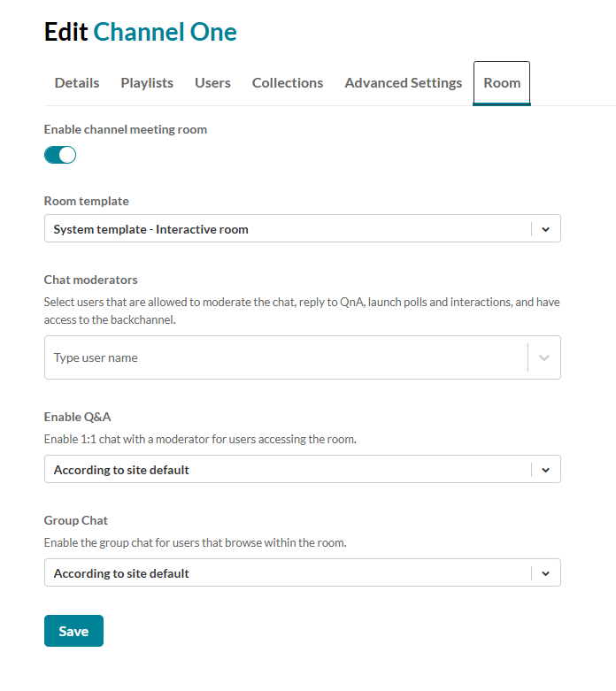This screenshot has width=616, height=691.
Task: Click the Group Chat heading label
Action: click(x=76, y=521)
